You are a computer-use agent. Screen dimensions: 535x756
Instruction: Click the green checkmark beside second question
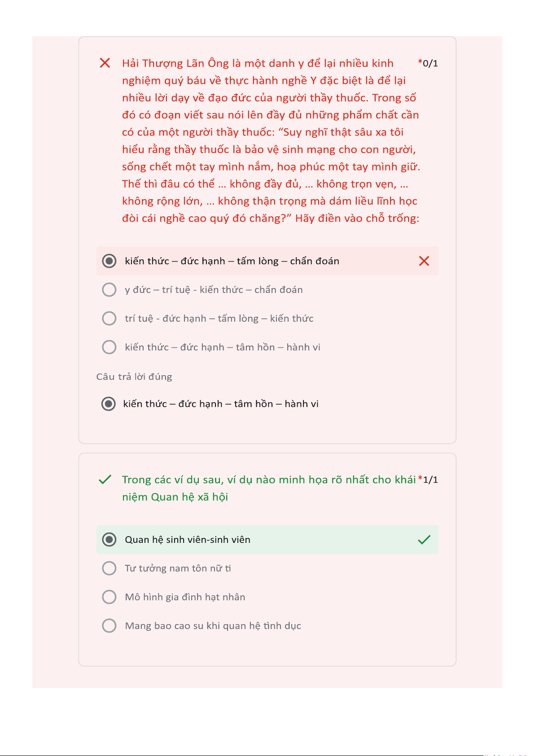105,480
